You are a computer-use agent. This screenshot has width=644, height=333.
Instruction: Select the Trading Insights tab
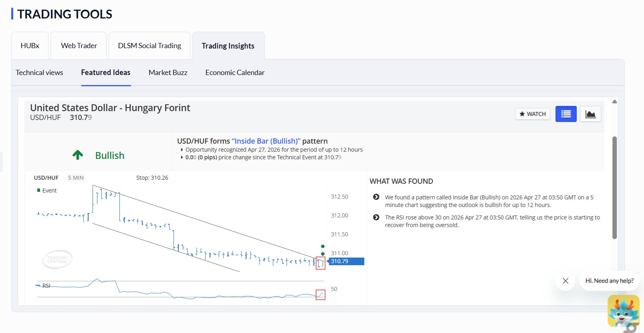tap(228, 46)
